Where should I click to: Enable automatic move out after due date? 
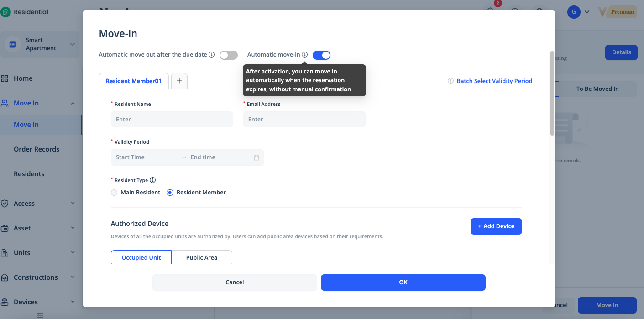coord(229,55)
